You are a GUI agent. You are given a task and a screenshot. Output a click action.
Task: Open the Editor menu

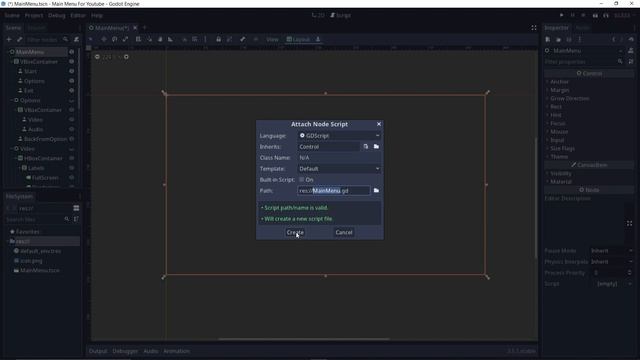[x=78, y=16]
